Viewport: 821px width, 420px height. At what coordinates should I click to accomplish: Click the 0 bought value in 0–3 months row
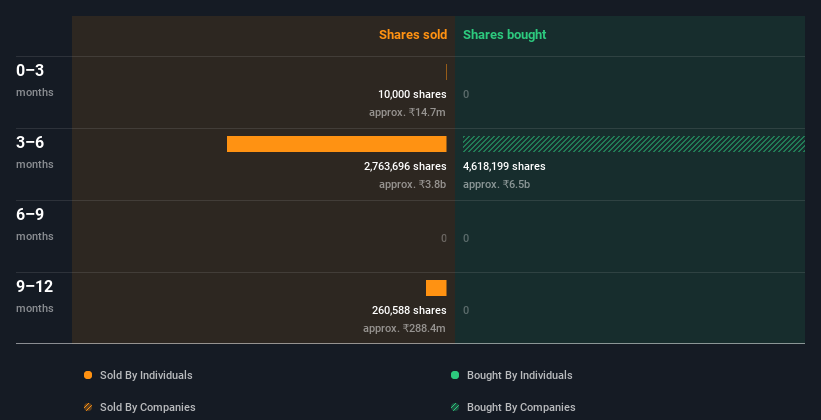click(466, 94)
